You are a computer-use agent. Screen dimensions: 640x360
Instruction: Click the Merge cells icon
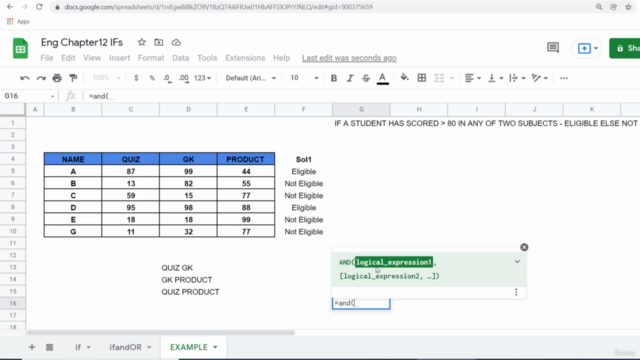pyautogui.click(x=439, y=78)
